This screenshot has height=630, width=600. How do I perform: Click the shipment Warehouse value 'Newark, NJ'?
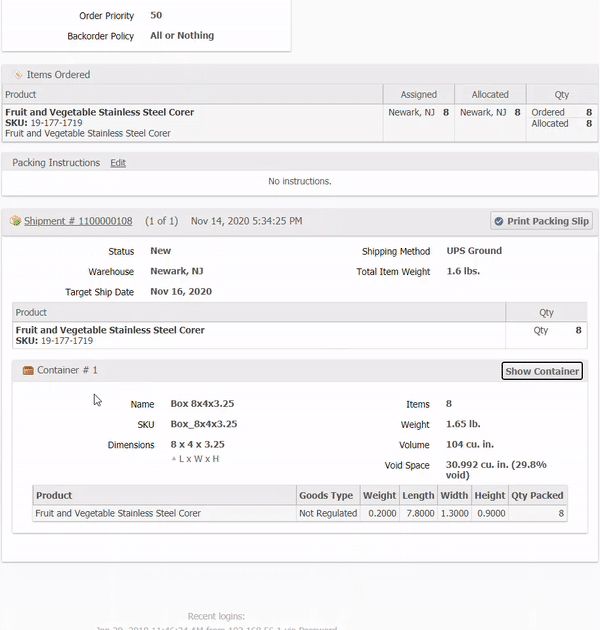pos(177,271)
